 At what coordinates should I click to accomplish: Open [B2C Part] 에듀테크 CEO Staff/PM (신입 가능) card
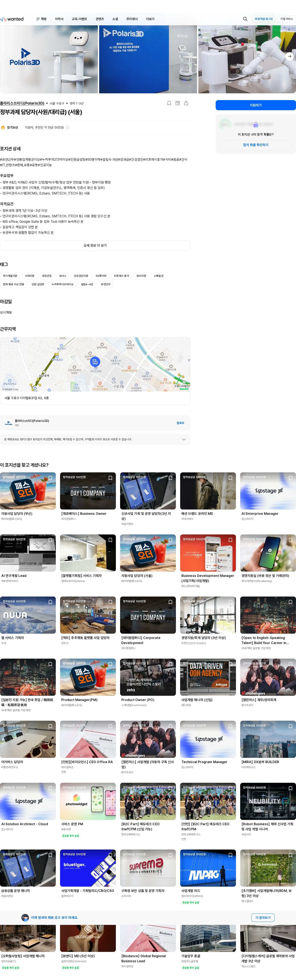(x=148, y=810)
